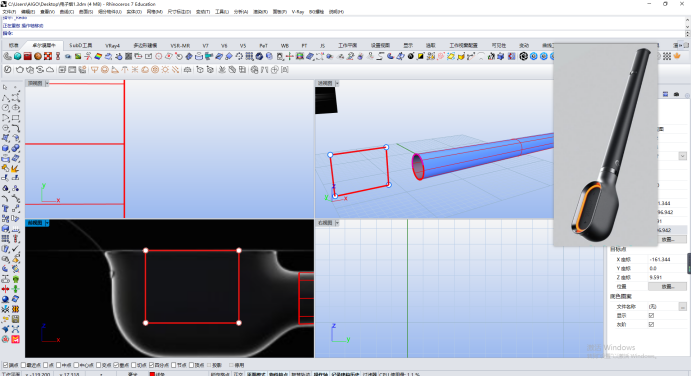Viewport: 692px width, 377px height.
Task: Select the polyline tool in left sidebar
Action: [x=5, y=98]
